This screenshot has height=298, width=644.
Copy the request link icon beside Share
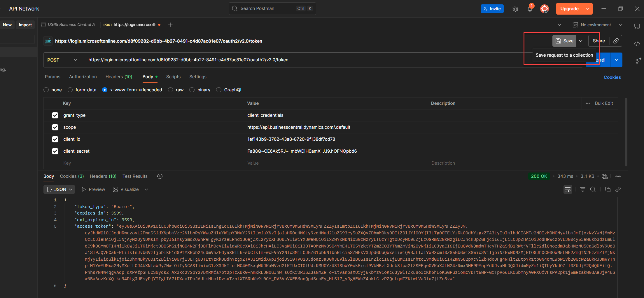pos(616,41)
